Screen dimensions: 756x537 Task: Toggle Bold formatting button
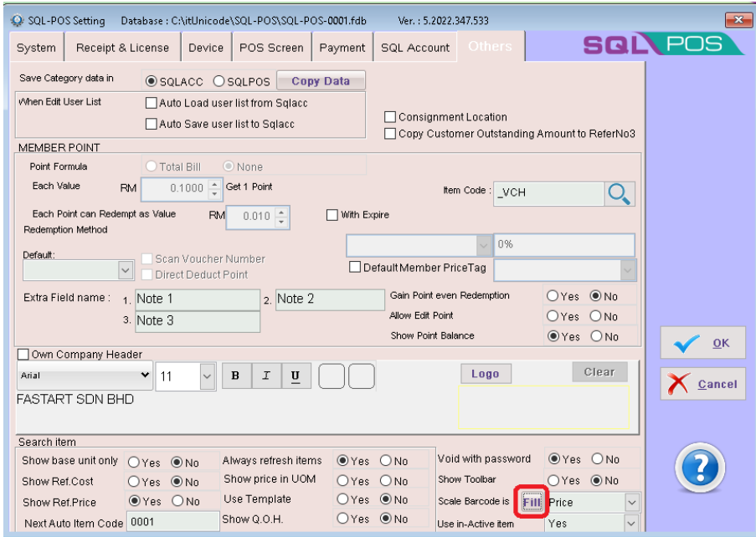click(235, 376)
